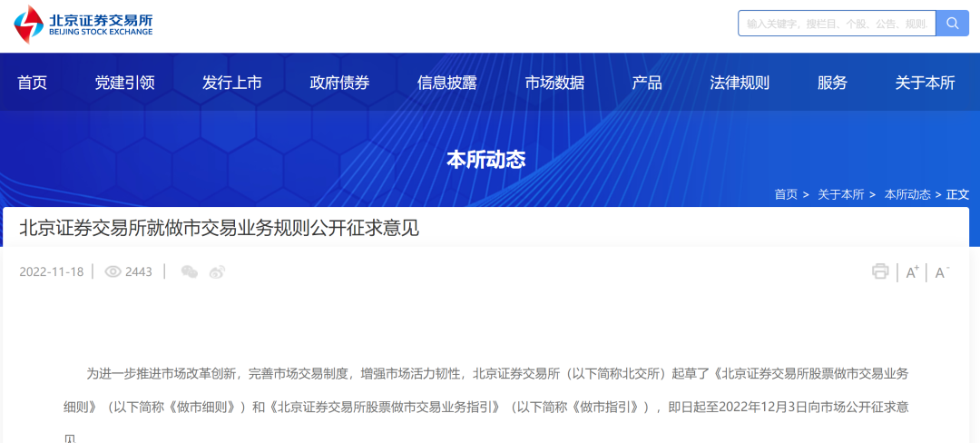Share article via Weibo icon

tap(217, 271)
